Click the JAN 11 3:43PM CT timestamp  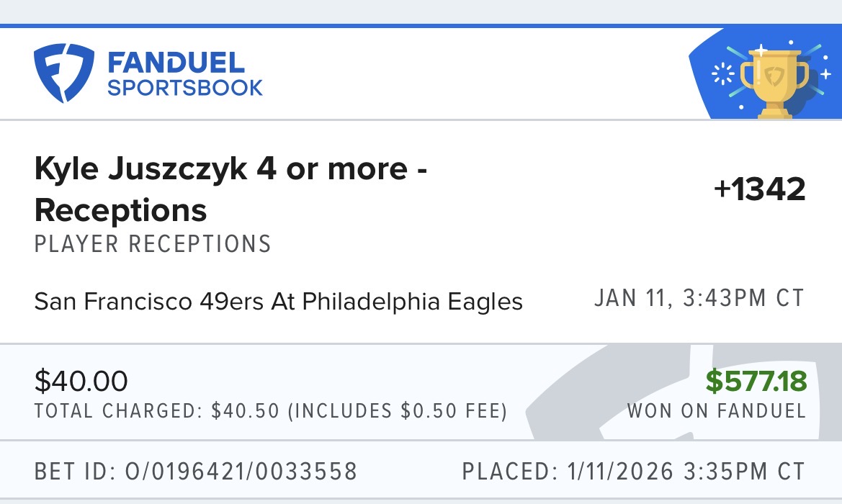700,297
